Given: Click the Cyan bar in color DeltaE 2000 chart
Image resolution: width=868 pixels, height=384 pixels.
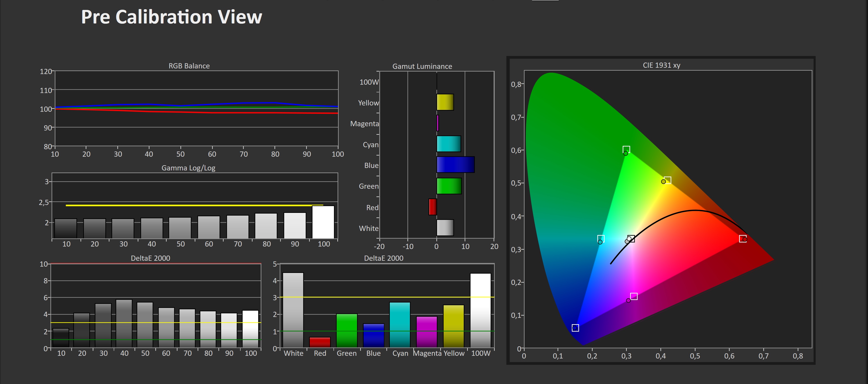Looking at the screenshot, I should tap(400, 325).
